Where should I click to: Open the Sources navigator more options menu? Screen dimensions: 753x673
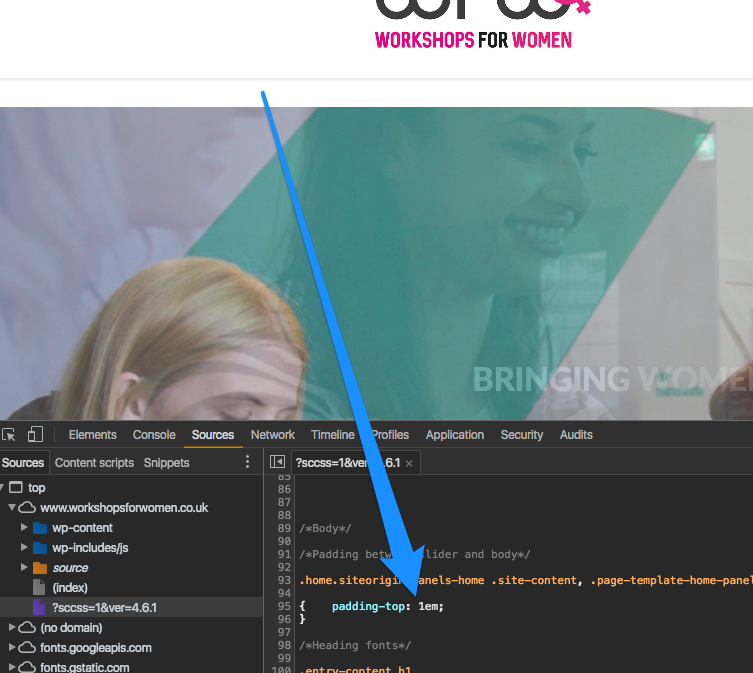[x=248, y=462]
